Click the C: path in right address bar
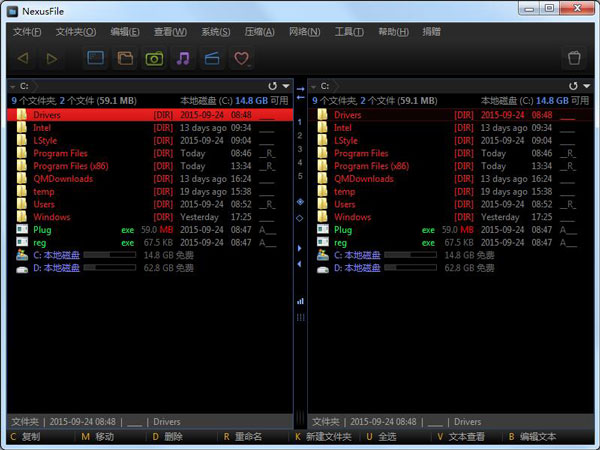This screenshot has height=450, width=600. coord(325,86)
